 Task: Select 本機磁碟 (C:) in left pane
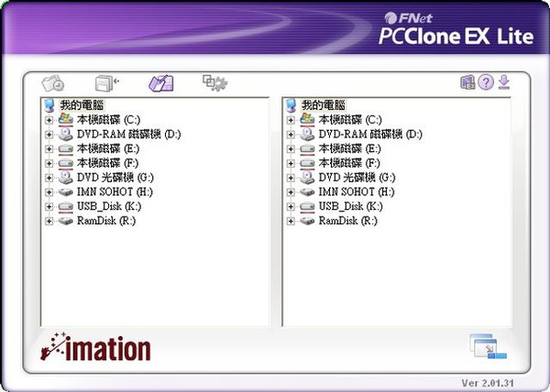108,120
